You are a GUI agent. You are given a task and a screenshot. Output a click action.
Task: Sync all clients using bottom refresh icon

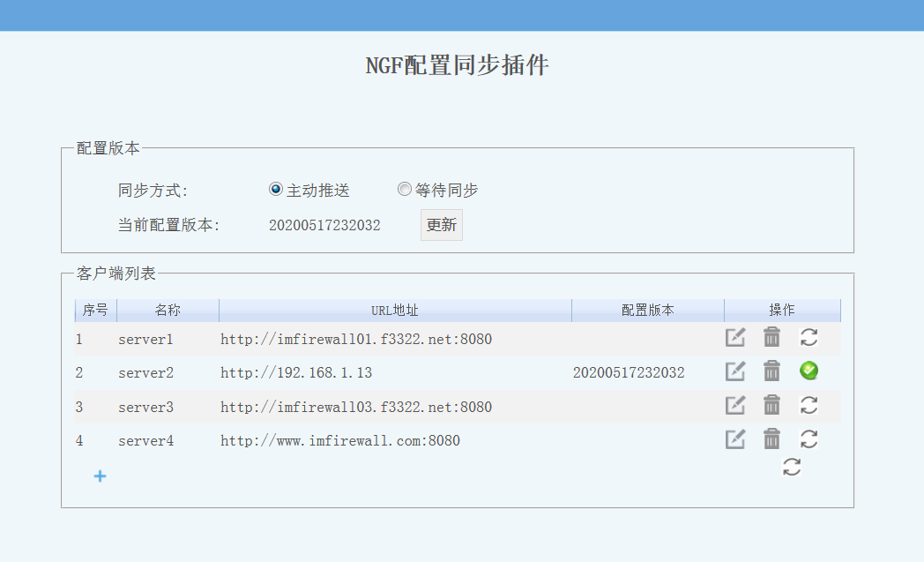792,468
